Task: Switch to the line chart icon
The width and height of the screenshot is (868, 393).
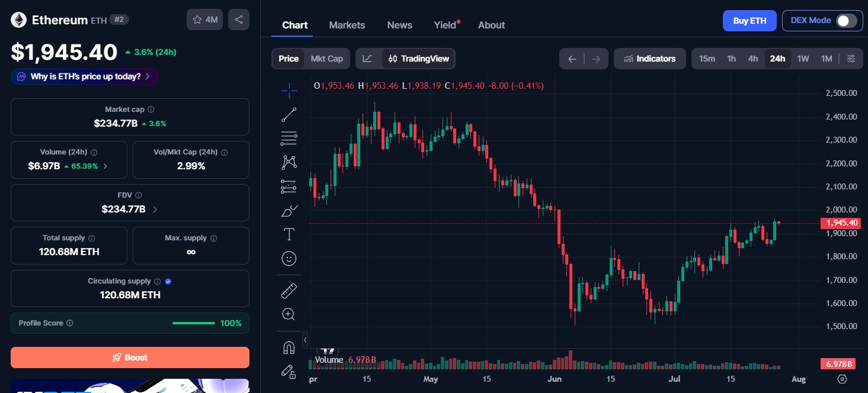Action: 368,59
